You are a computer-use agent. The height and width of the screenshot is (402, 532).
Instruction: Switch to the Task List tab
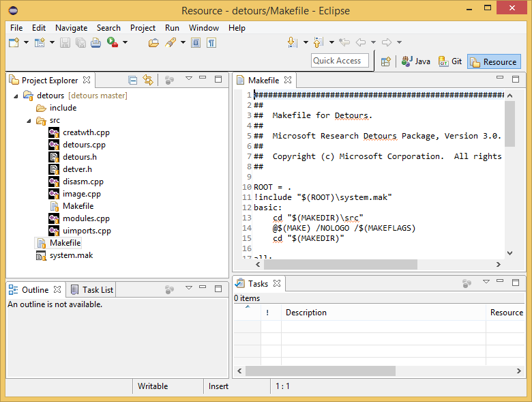(92, 289)
